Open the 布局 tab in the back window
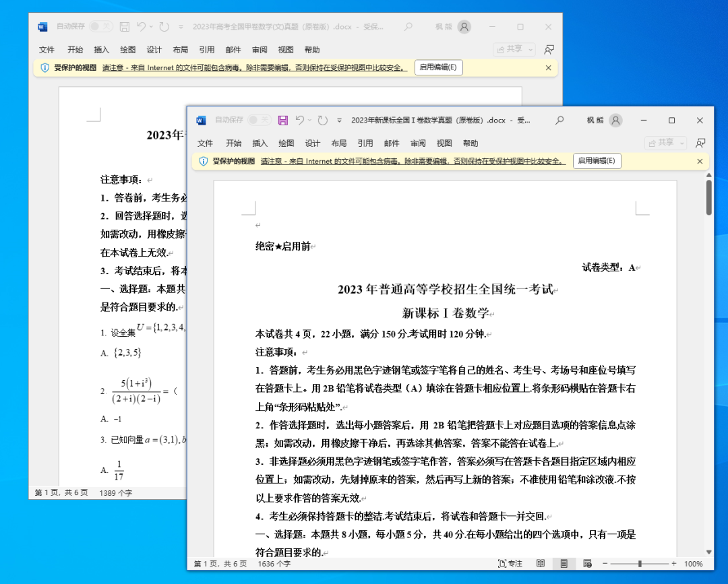This screenshot has width=728, height=584. tap(181, 50)
